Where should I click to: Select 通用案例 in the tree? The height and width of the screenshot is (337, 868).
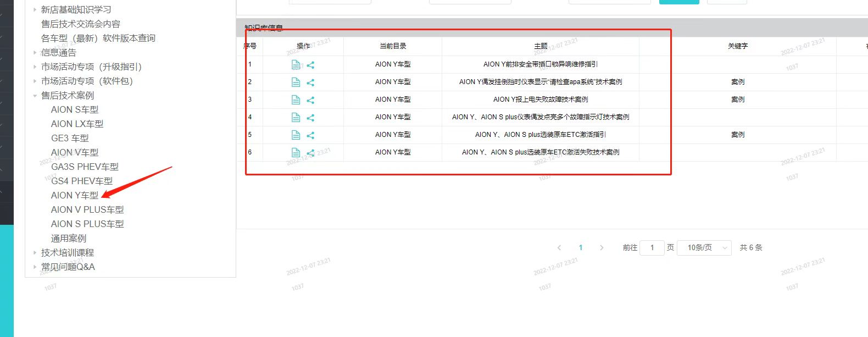[x=69, y=239]
